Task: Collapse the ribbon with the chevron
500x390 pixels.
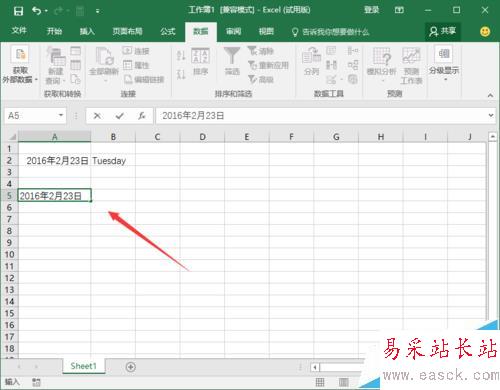Action: point(490,95)
